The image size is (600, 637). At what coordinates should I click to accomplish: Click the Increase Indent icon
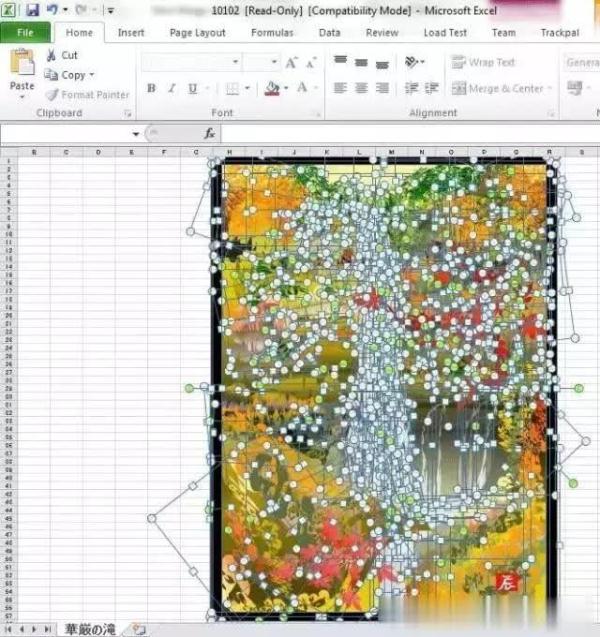coord(431,88)
